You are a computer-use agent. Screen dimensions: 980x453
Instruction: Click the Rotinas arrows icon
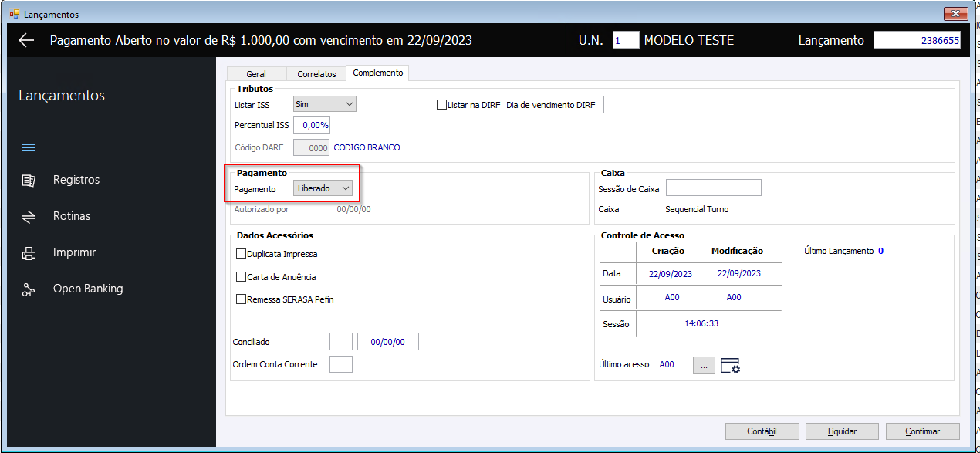coord(29,217)
